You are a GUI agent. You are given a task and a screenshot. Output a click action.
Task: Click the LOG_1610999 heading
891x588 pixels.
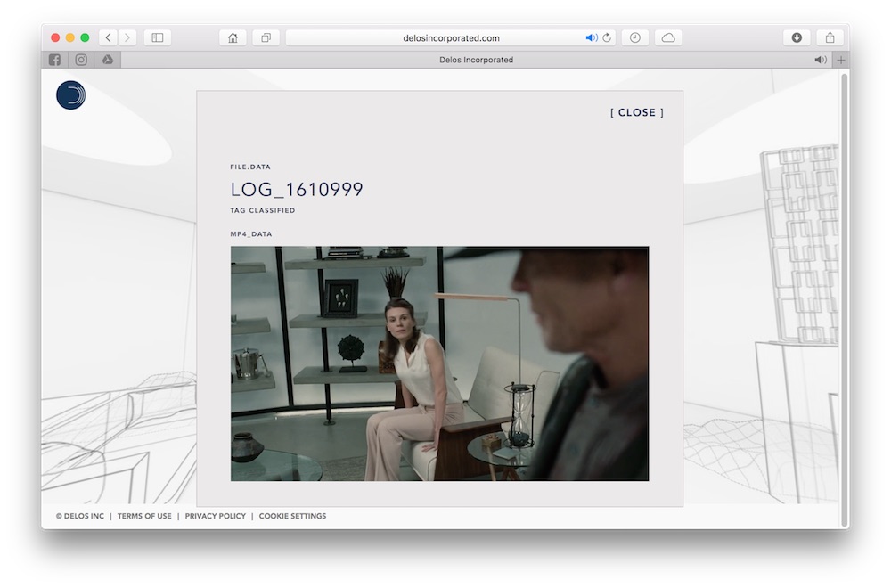[x=297, y=189]
